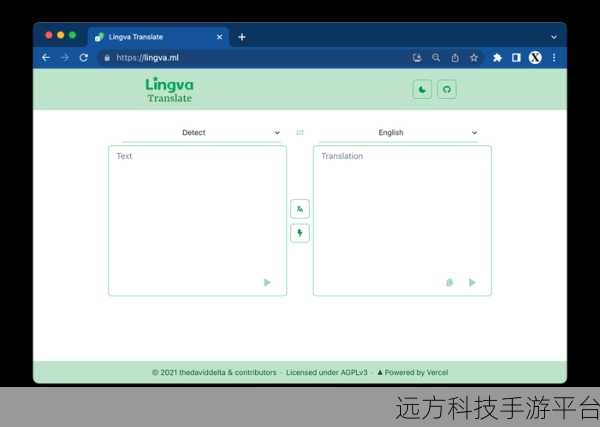Open the Detect source language dropdown
Screen dimensions: 600x427
coord(201,133)
